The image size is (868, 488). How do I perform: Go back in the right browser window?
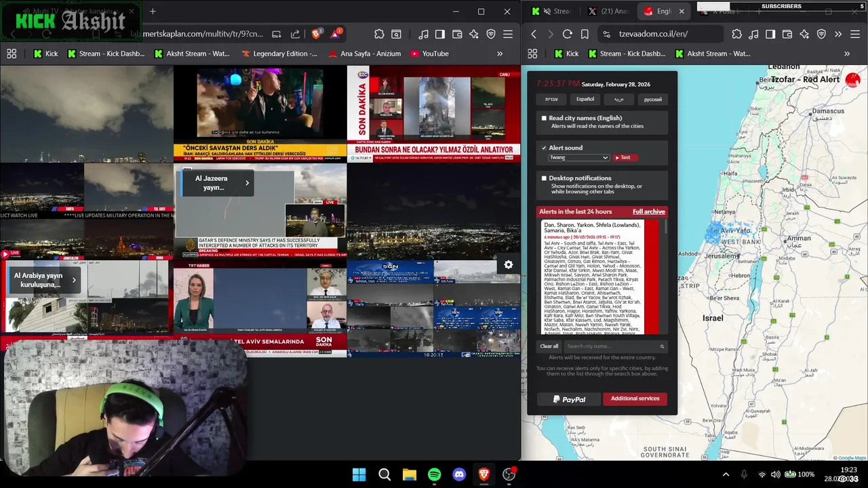534,34
